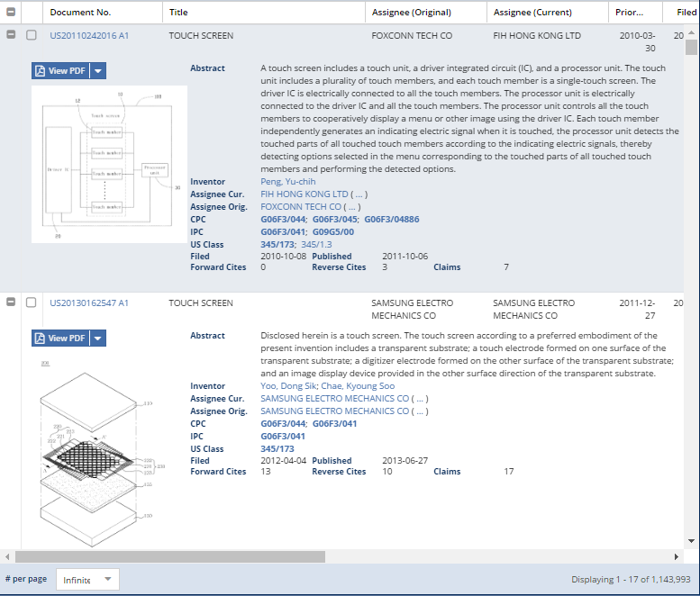This screenshot has height=596, width=700.
Task: Open CPC code G06F3/04886 link
Action: click(x=392, y=219)
